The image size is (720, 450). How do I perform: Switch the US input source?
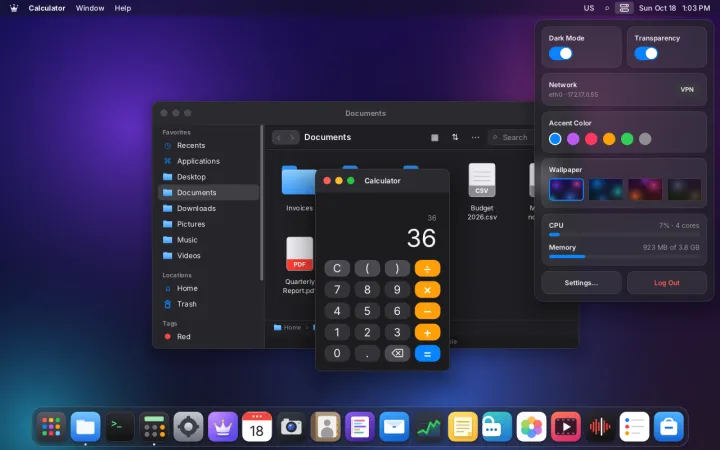(589, 8)
